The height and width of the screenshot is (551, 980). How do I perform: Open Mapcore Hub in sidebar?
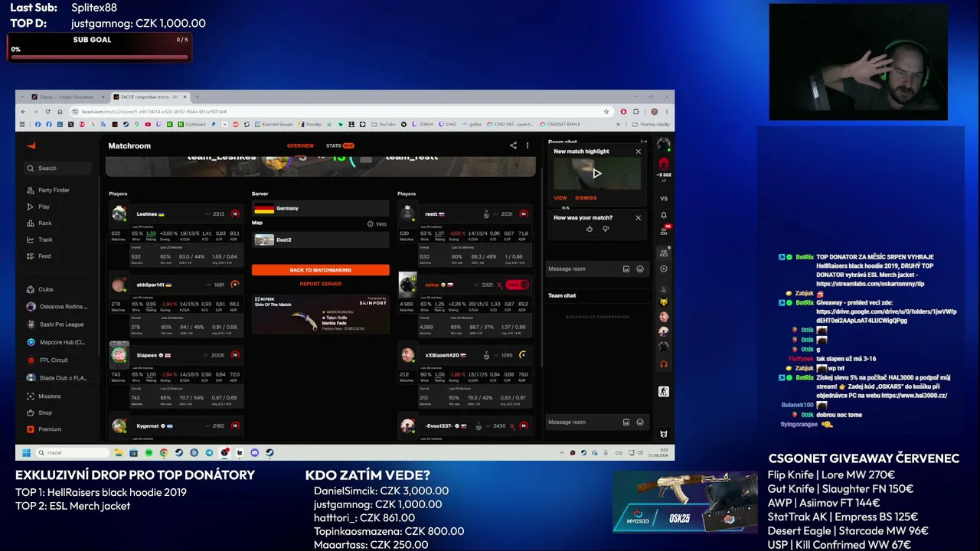[56, 342]
